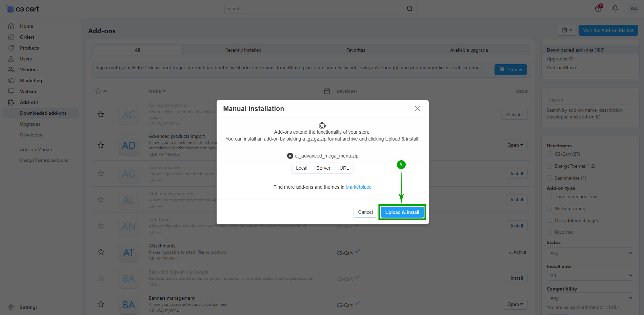Star the Attachments add-on as favorite
The image size is (644, 315).
(101, 252)
